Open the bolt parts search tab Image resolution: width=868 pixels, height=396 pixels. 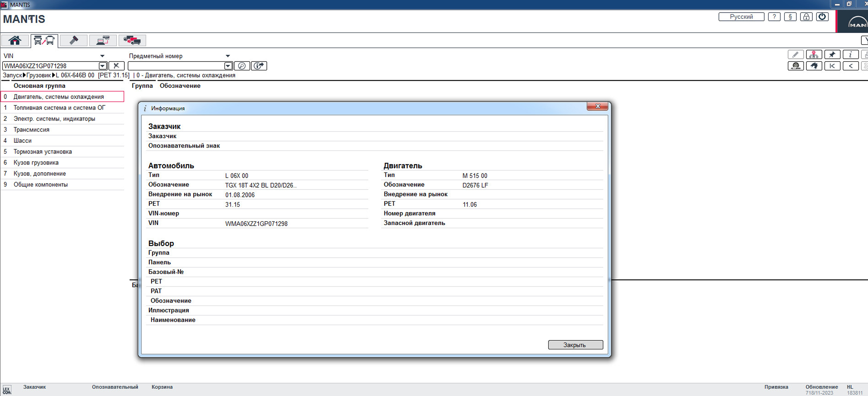pos(73,40)
